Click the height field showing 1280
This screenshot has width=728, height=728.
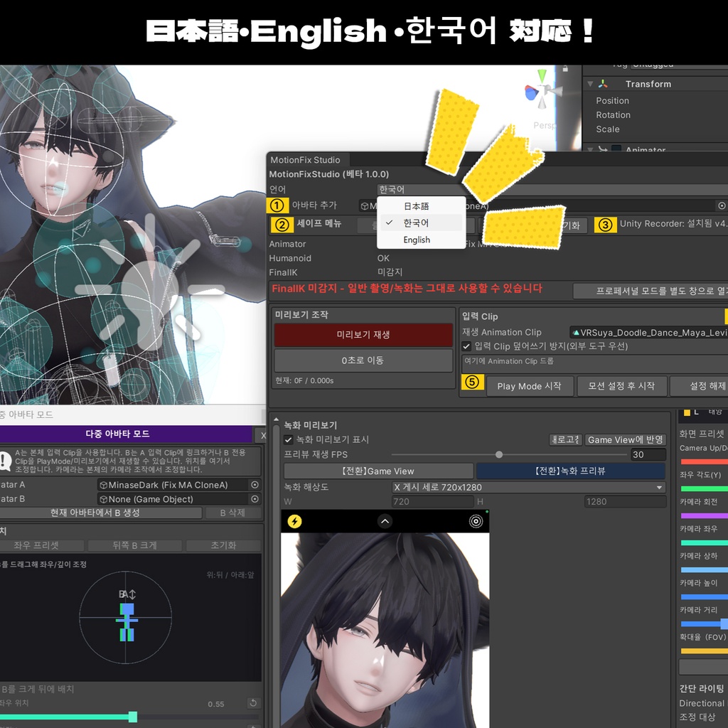pos(625,501)
